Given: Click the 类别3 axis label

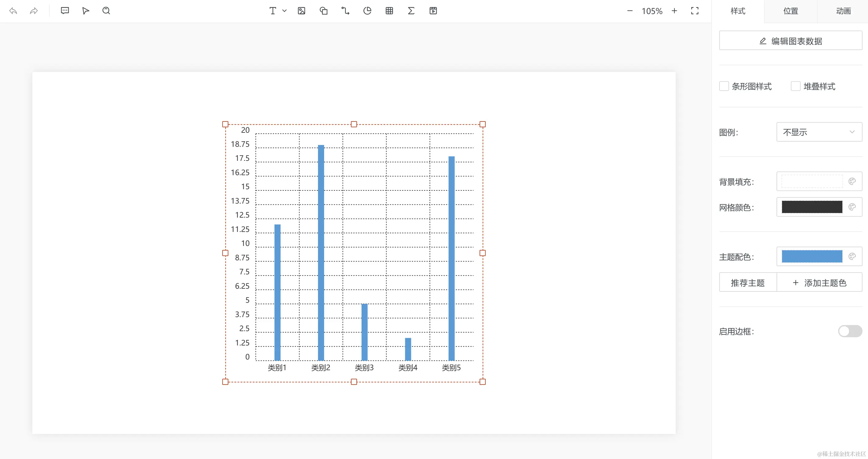Looking at the screenshot, I should 364,368.
